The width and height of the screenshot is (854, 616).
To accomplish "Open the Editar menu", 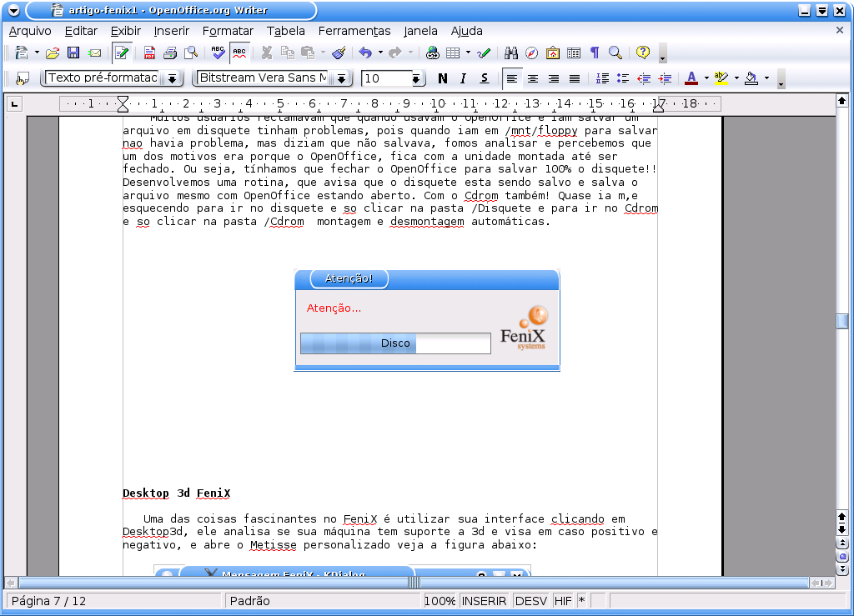I will click(x=81, y=31).
